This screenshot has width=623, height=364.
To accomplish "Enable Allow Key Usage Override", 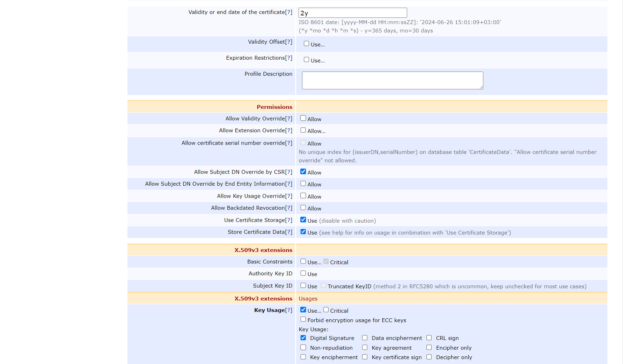I will click(303, 196).
